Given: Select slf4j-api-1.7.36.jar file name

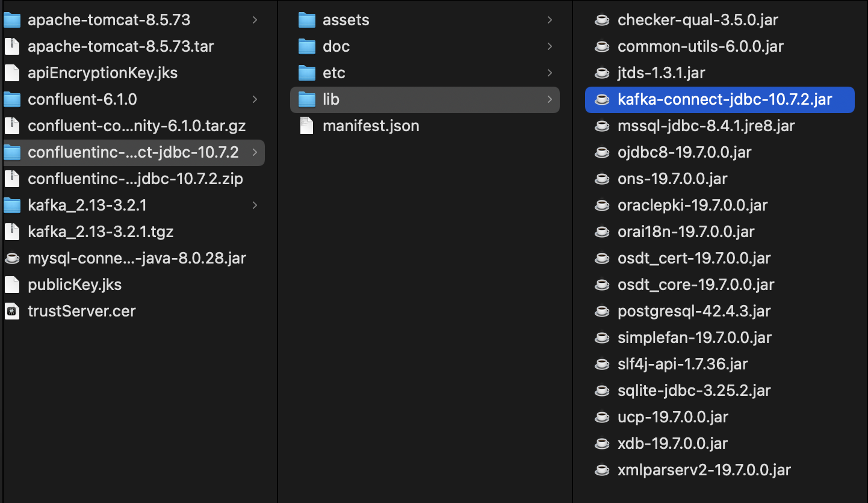Looking at the screenshot, I should [683, 364].
